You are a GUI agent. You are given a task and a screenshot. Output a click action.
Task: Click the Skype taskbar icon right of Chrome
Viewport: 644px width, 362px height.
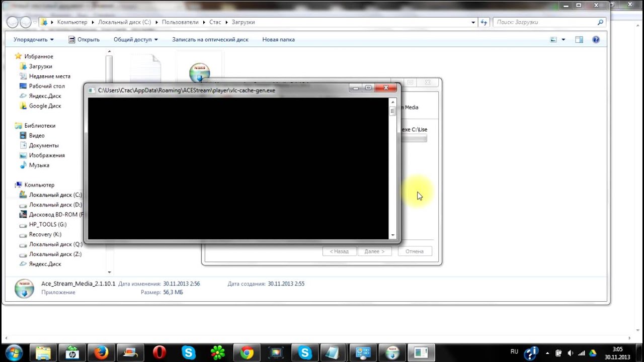point(305,352)
